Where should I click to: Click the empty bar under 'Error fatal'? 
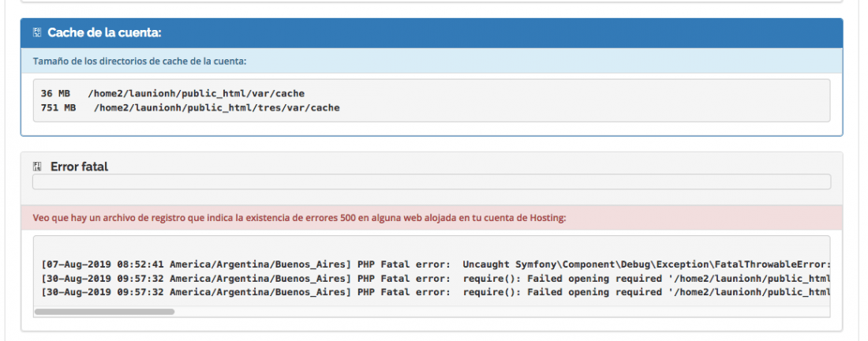coord(432,182)
